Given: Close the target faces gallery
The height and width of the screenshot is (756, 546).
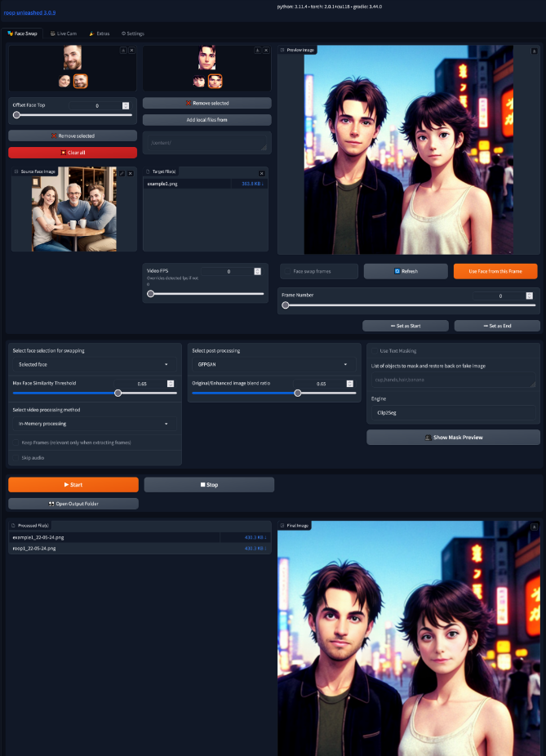Looking at the screenshot, I should tap(266, 50).
